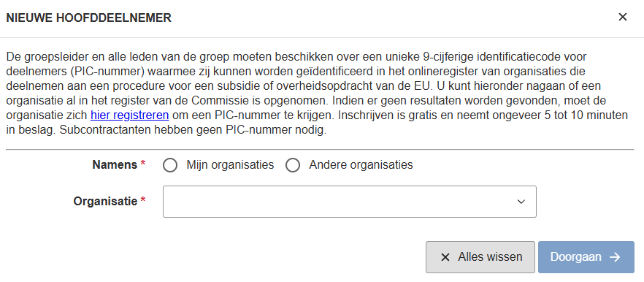The height and width of the screenshot is (282, 644).
Task: Open the 'hier registreren' link
Action: [x=130, y=115]
